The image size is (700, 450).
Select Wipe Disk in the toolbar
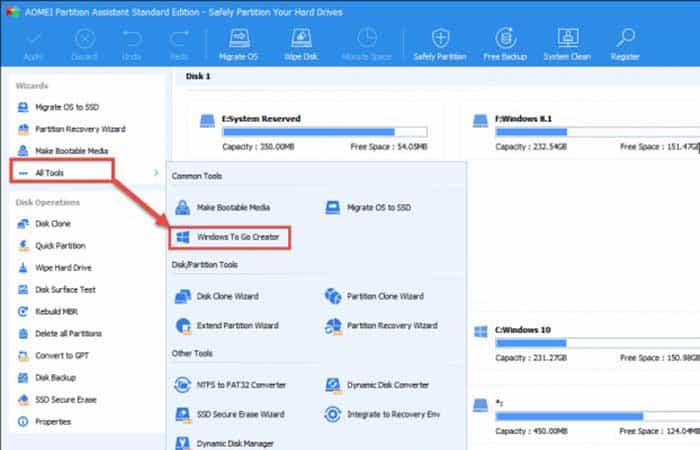[x=301, y=46]
